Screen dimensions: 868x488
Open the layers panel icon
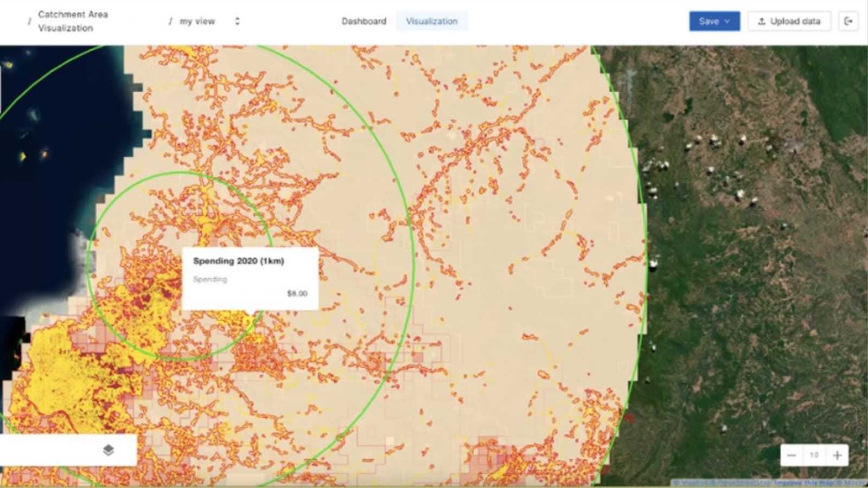(108, 450)
